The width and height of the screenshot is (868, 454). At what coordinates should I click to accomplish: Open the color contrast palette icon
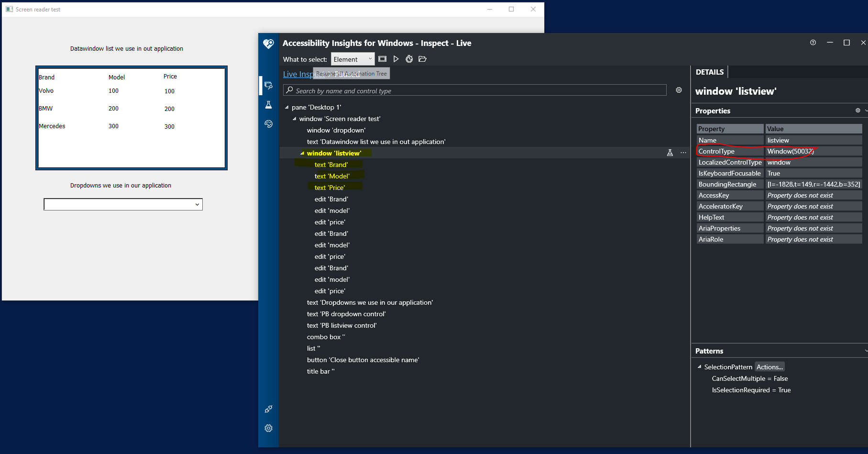[x=268, y=124]
